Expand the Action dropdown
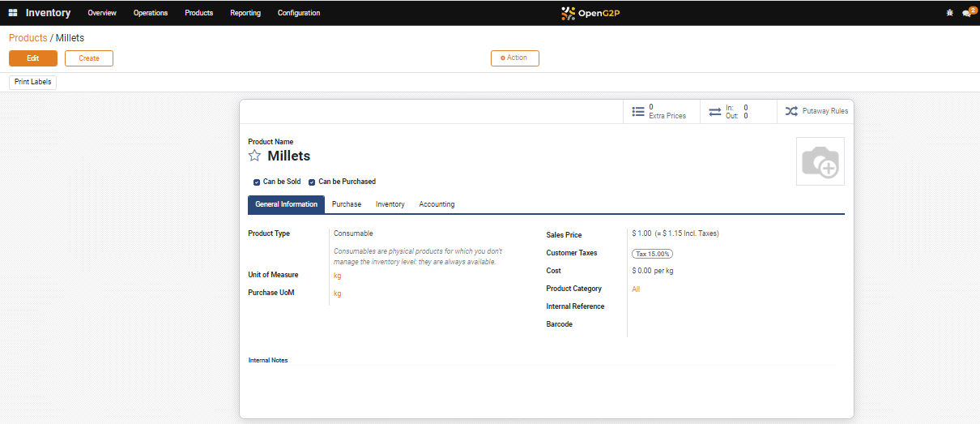 (514, 58)
